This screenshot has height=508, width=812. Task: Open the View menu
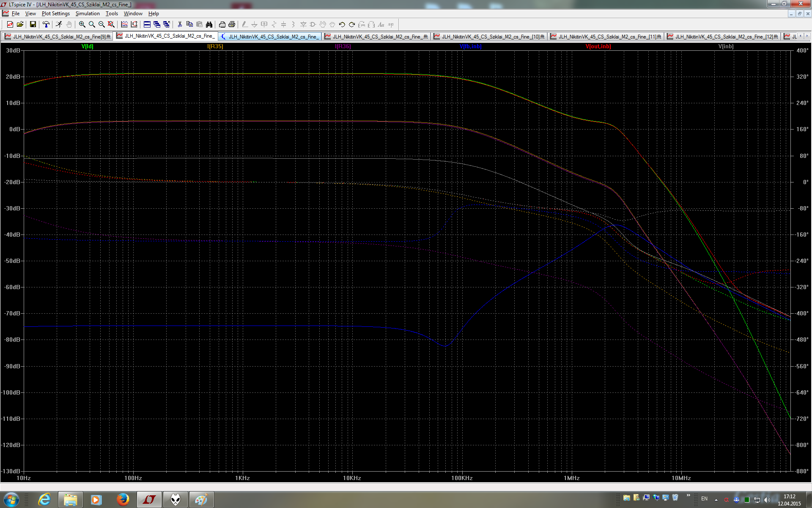30,14
